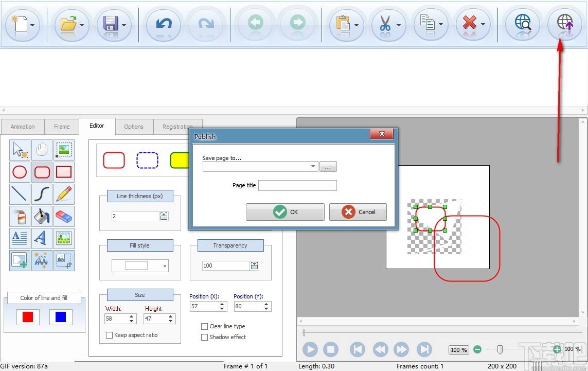This screenshot has height=371, width=588.
Task: Switch to the Animation tab
Action: coord(23,127)
